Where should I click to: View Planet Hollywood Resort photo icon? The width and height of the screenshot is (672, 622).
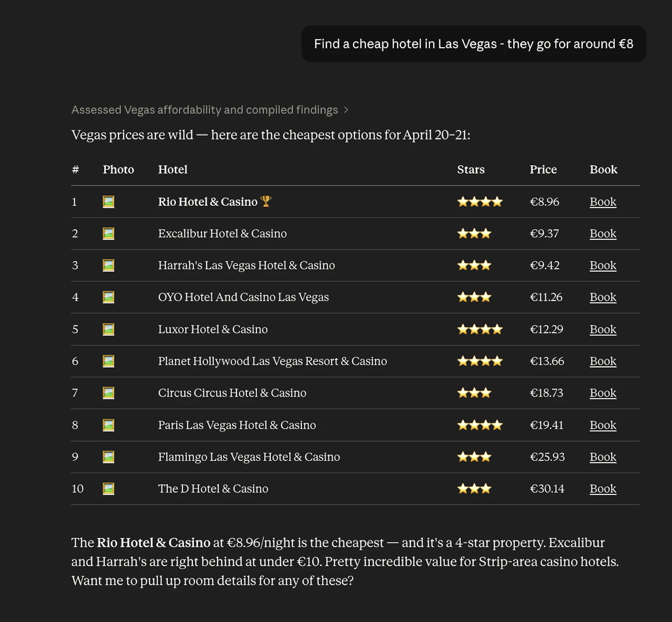[108, 361]
